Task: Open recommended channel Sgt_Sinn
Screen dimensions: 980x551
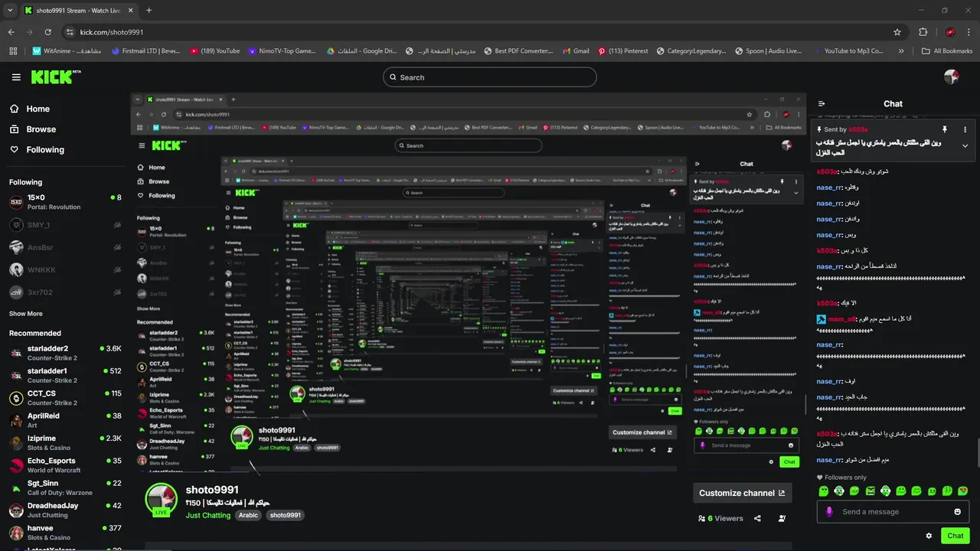Action: pos(65,487)
